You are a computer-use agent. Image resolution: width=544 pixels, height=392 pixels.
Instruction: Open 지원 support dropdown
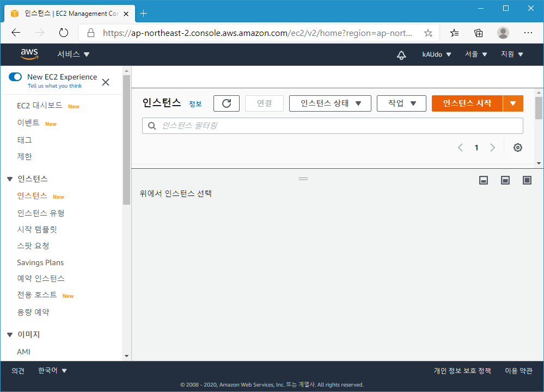512,54
